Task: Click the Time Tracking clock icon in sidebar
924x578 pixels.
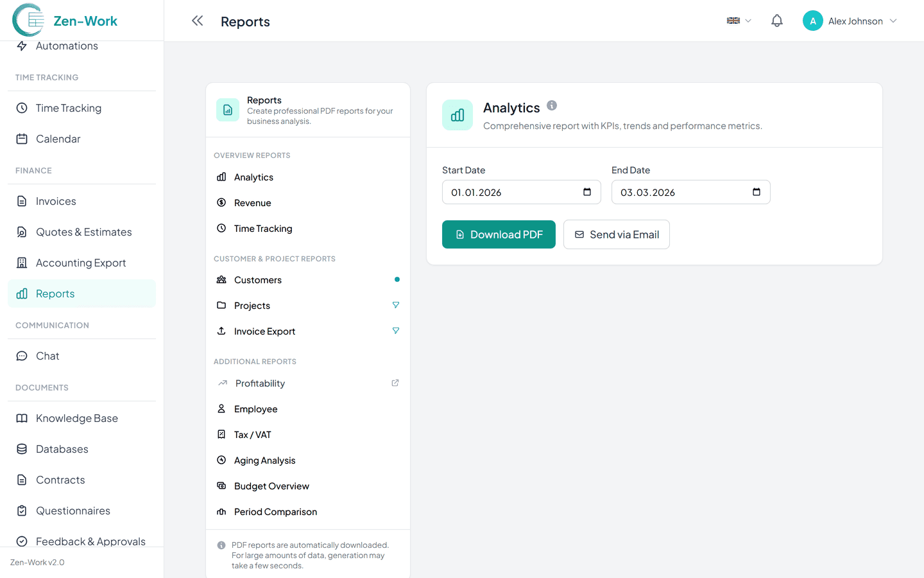Action: tap(21, 108)
